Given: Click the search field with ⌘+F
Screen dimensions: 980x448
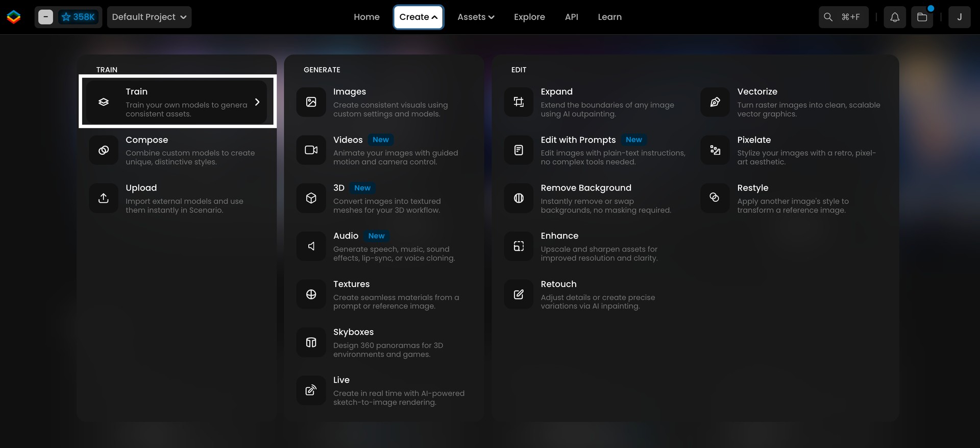Looking at the screenshot, I should (x=843, y=17).
